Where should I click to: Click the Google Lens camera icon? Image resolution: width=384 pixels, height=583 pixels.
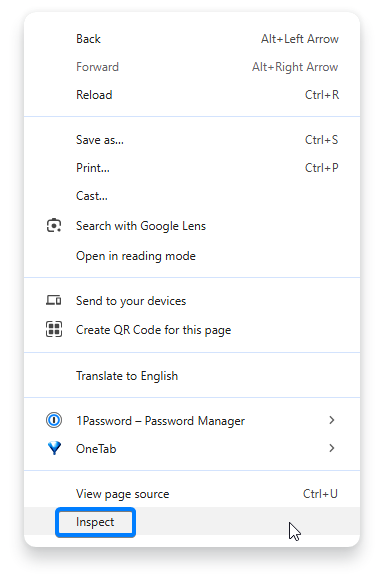point(54,226)
